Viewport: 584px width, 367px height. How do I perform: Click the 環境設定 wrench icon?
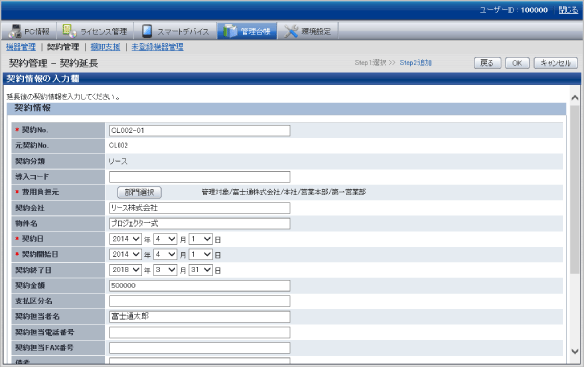click(291, 31)
